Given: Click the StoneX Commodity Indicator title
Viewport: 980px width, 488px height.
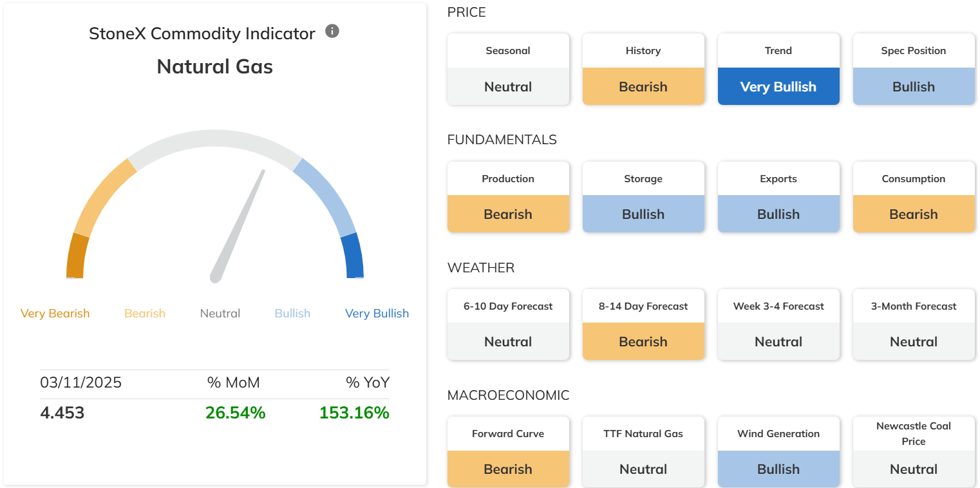Looking at the screenshot, I should (202, 33).
